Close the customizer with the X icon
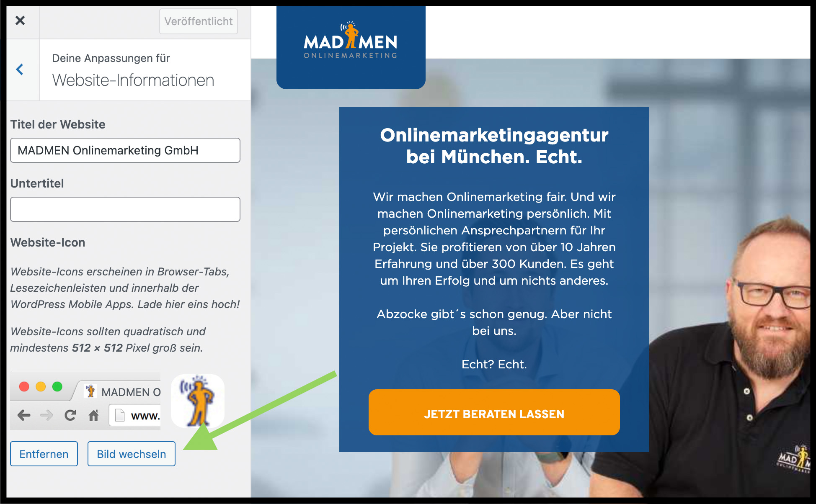Screen dimensions: 816x504 (20, 21)
